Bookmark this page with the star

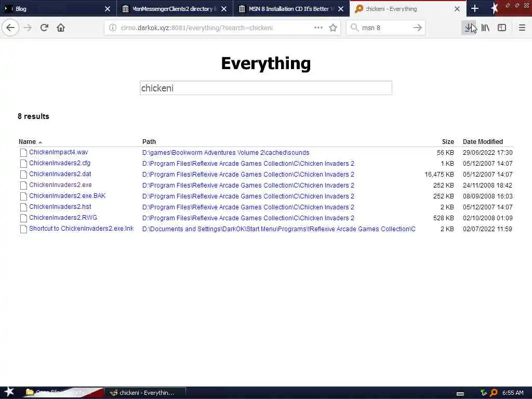pos(333,28)
